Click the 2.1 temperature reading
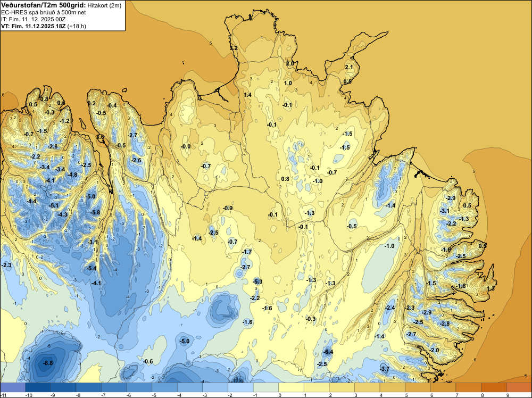Viewport: 532px width, 398px height. point(349,67)
